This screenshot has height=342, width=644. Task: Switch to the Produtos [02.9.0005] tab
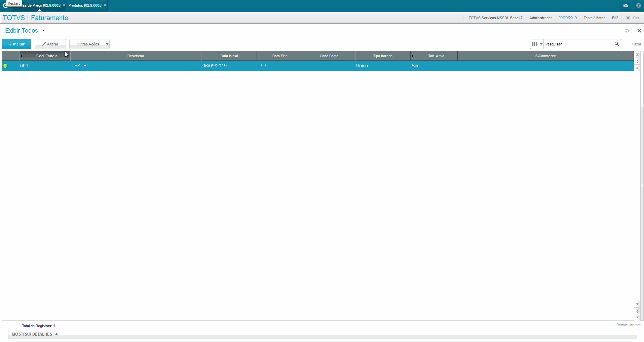coord(85,5)
